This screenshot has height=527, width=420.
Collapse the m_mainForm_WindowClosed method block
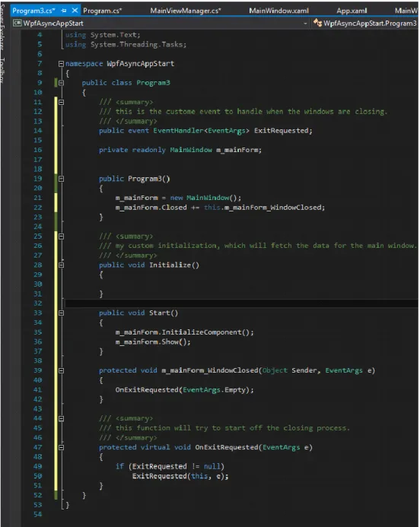click(61, 370)
